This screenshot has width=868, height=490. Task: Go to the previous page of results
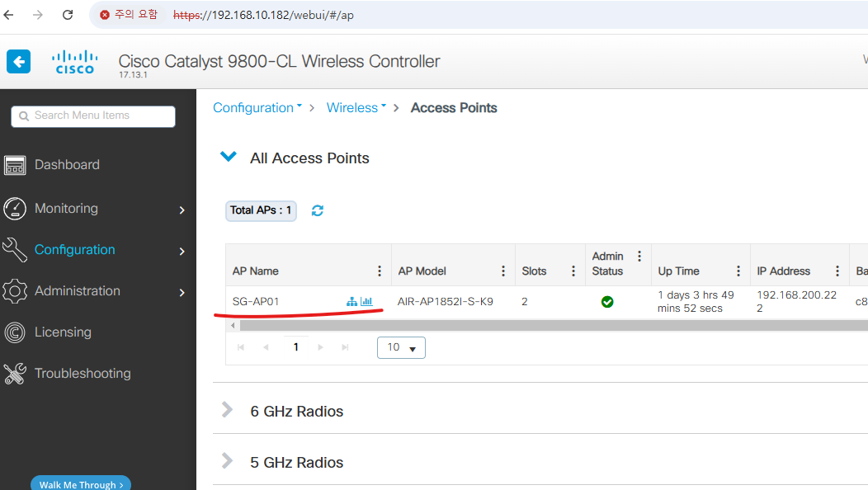pyautogui.click(x=267, y=348)
